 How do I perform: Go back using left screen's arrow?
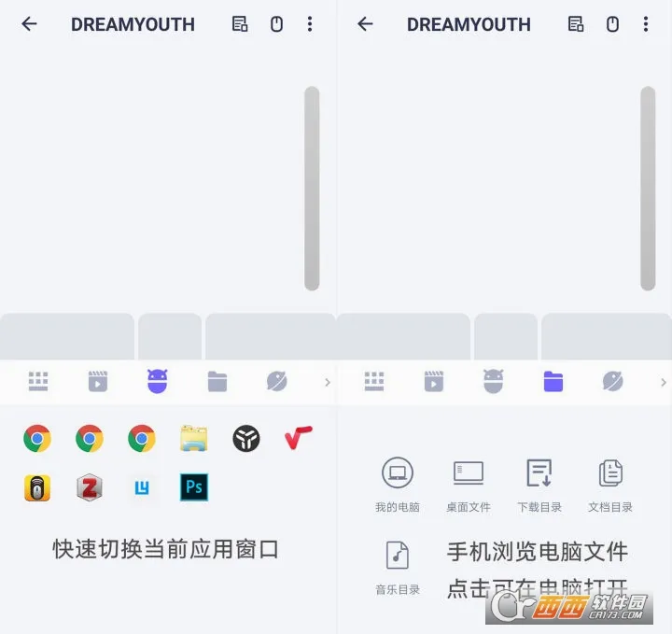(x=29, y=24)
